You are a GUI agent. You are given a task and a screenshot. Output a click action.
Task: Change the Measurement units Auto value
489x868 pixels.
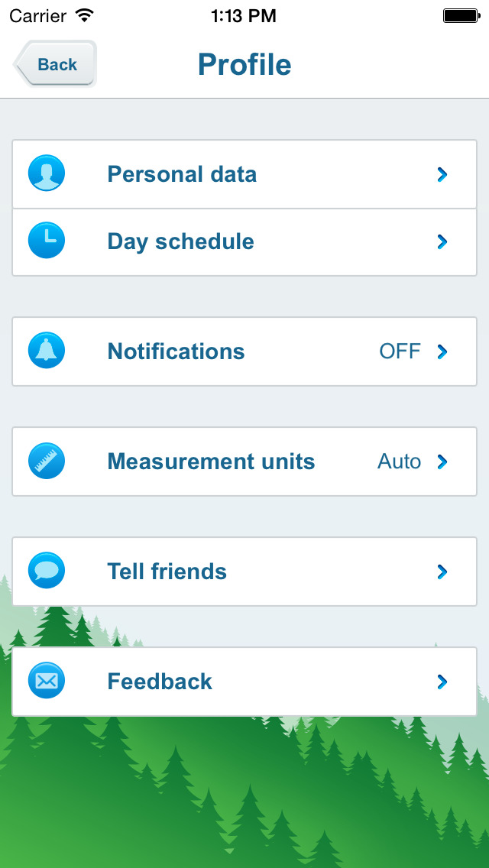399,462
